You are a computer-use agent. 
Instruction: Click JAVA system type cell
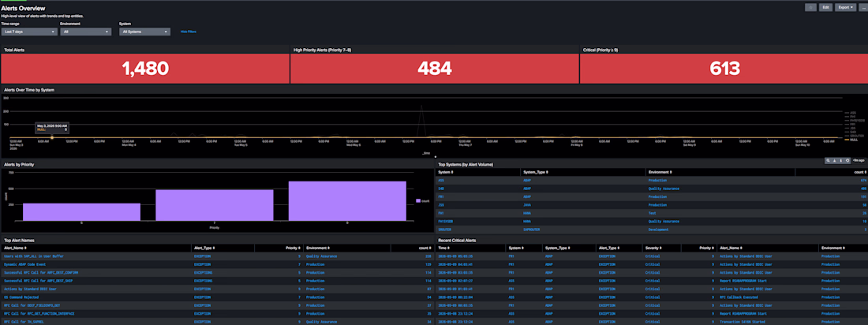pyautogui.click(x=526, y=204)
